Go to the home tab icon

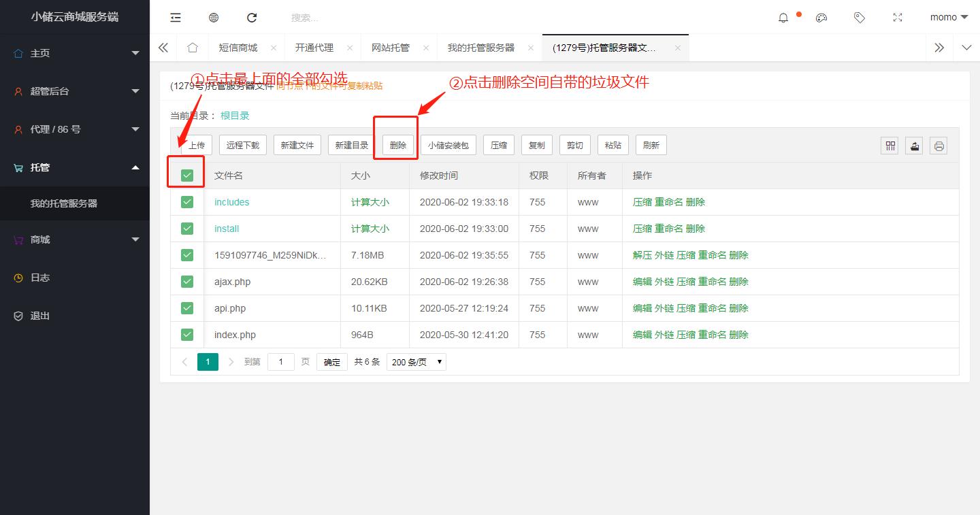point(193,48)
